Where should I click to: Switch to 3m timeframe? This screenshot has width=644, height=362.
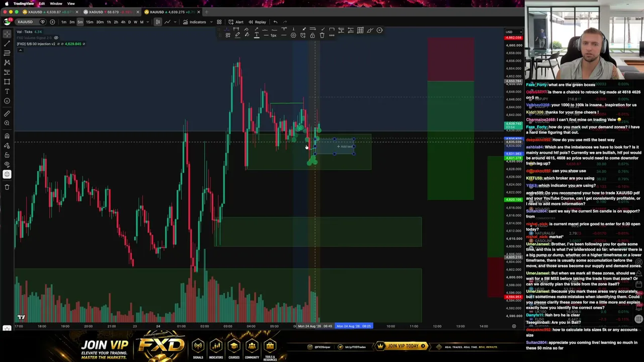tap(72, 22)
